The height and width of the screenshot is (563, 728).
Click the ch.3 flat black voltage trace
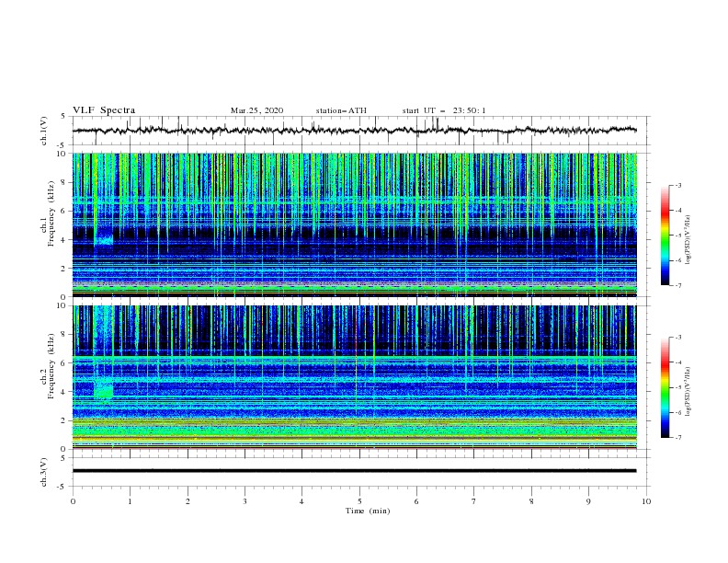(x=354, y=471)
